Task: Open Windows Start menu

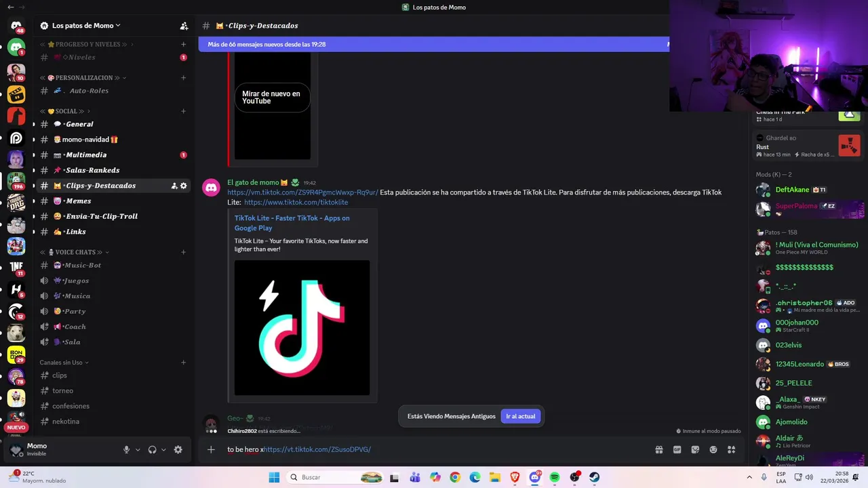Action: (274, 477)
